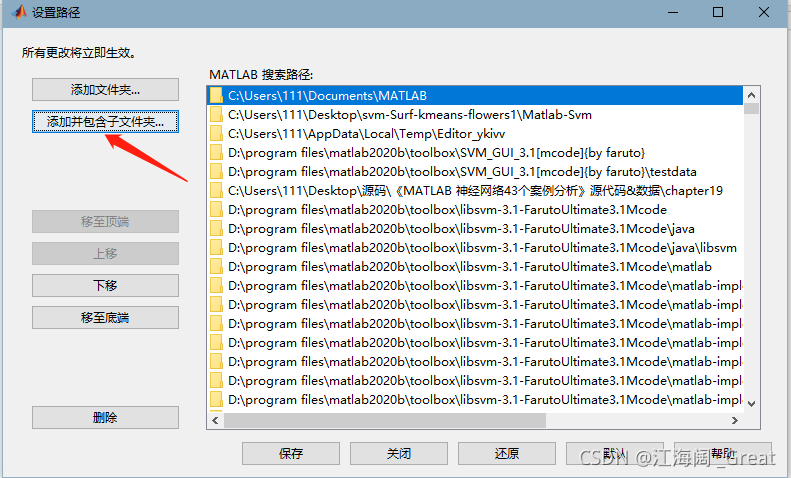Screen dimensions: 791x478
Task: Open help with 帮助 button
Action: click(x=723, y=453)
